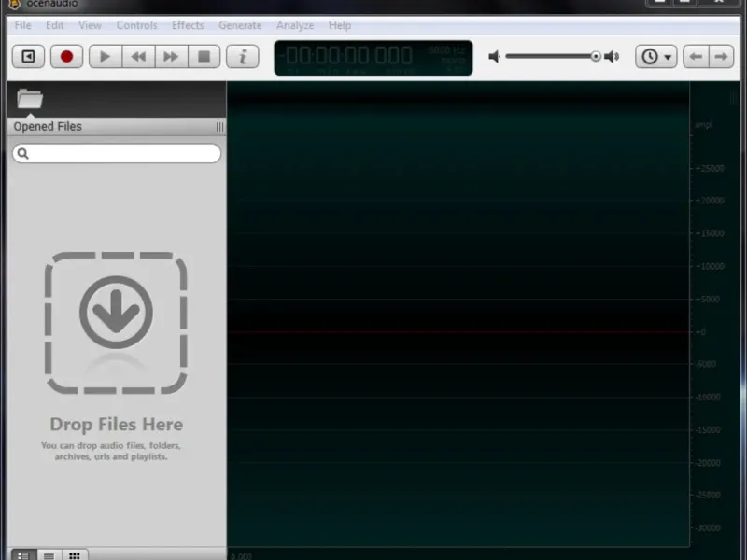Click the Play button

click(x=106, y=57)
